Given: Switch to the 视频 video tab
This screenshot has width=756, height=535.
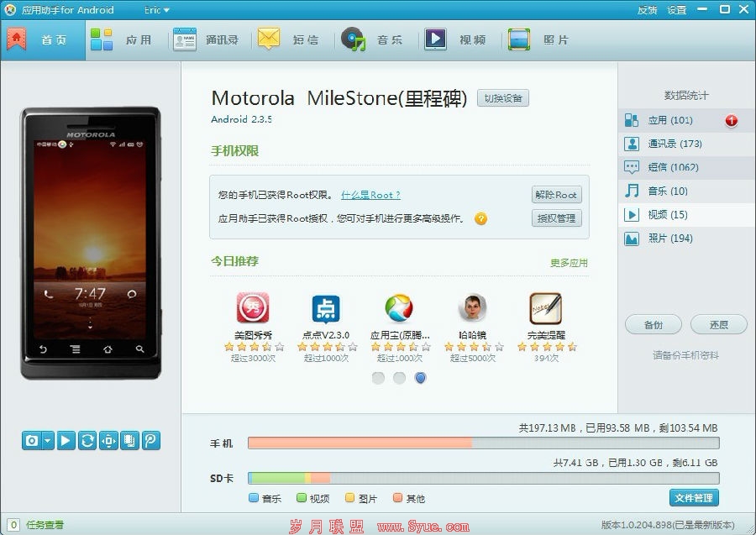Looking at the screenshot, I should (x=455, y=40).
